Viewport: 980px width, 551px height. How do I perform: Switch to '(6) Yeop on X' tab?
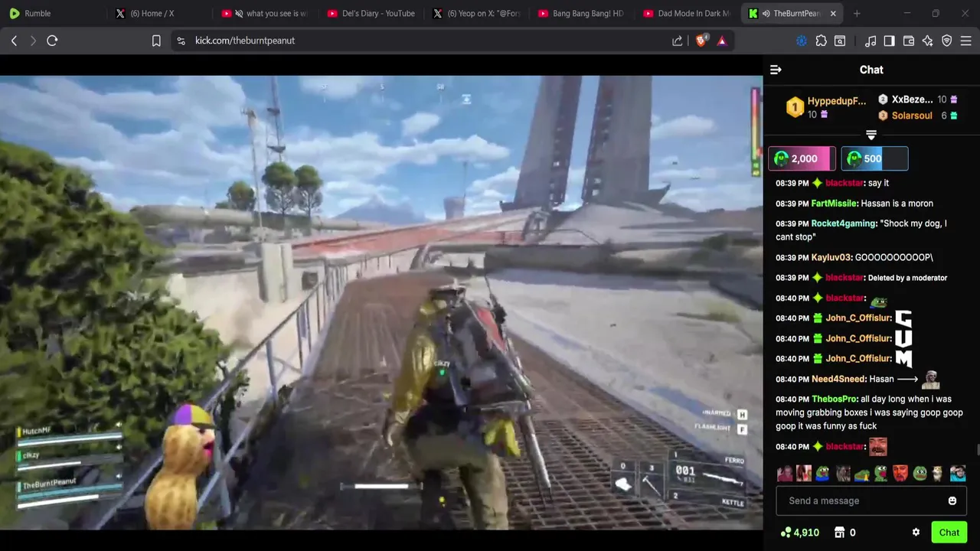[x=476, y=13]
